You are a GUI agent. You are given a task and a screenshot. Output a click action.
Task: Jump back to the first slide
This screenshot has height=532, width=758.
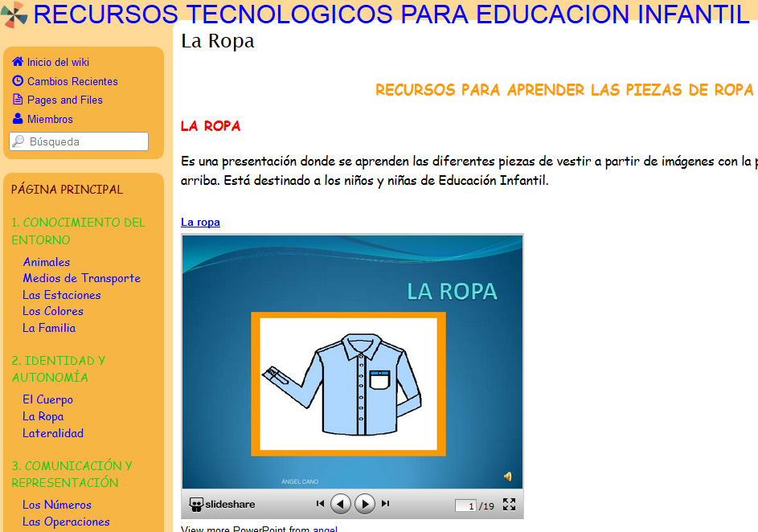(320, 503)
